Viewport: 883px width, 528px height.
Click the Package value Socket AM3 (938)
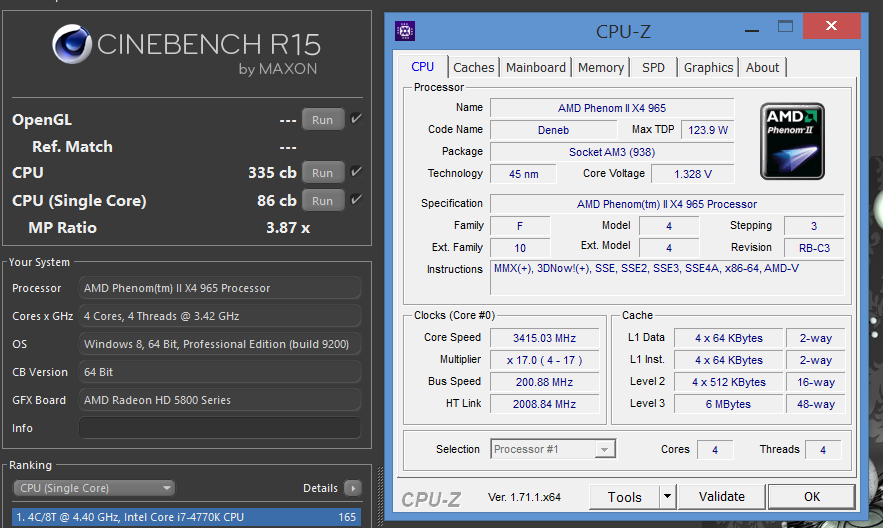pos(612,152)
